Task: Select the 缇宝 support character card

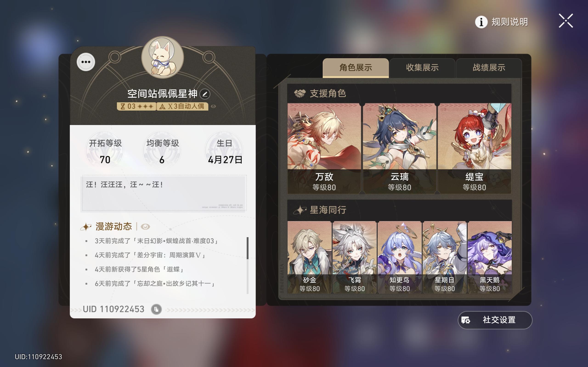Action: point(474,149)
